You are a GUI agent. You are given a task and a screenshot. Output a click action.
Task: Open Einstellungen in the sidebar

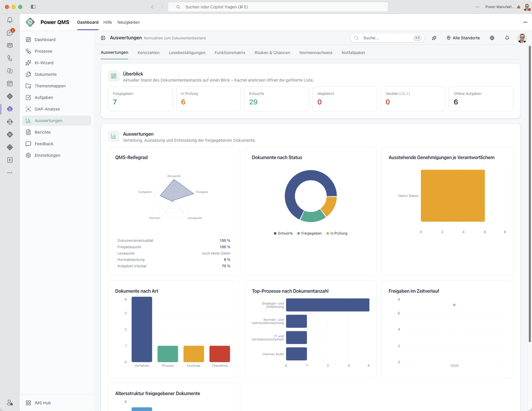pyautogui.click(x=57, y=155)
